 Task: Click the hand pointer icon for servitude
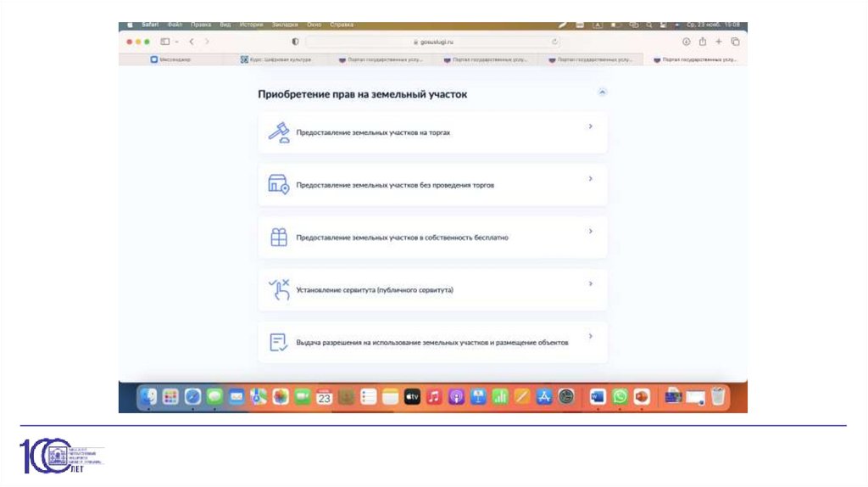(280, 289)
